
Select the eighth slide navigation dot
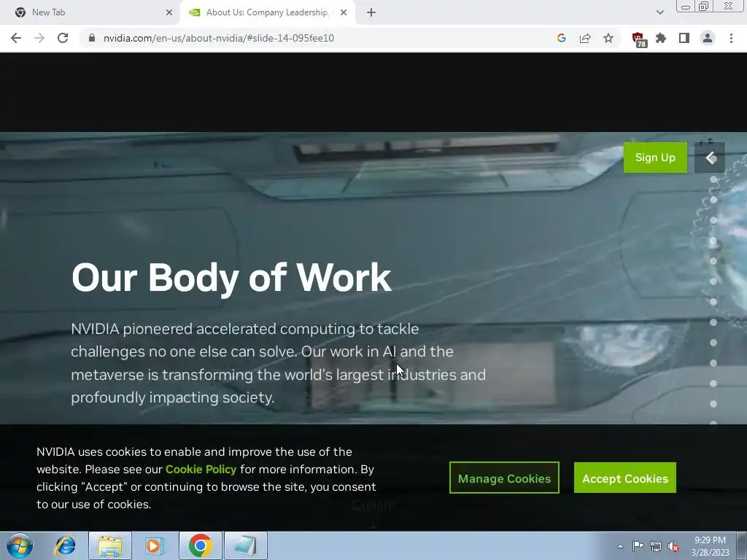tap(713, 322)
